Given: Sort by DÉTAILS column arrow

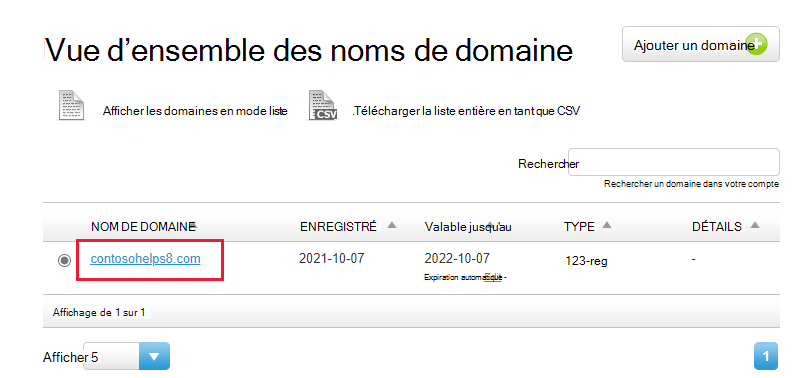Looking at the screenshot, I should (x=755, y=225).
